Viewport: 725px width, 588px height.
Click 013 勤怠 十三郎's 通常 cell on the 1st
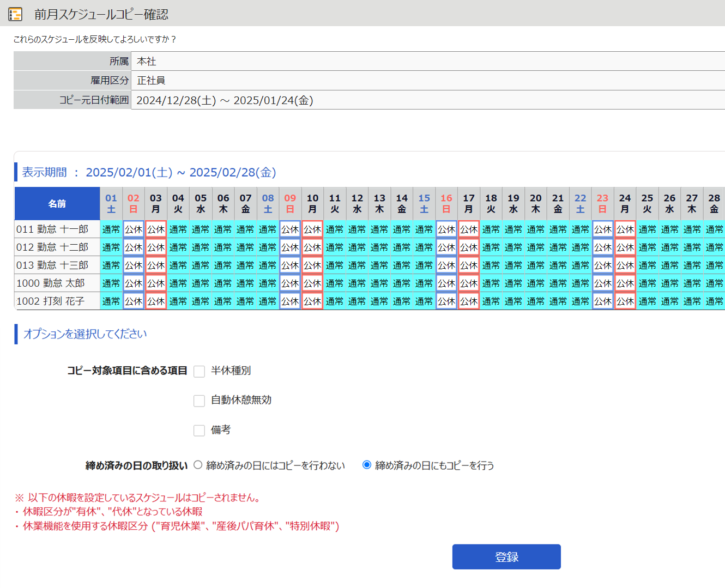tap(111, 265)
